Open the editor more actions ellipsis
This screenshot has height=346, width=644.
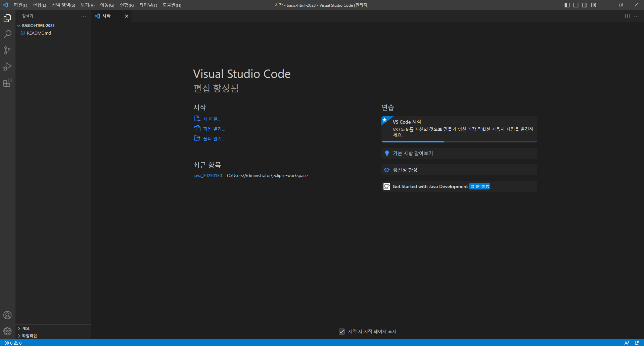click(636, 16)
